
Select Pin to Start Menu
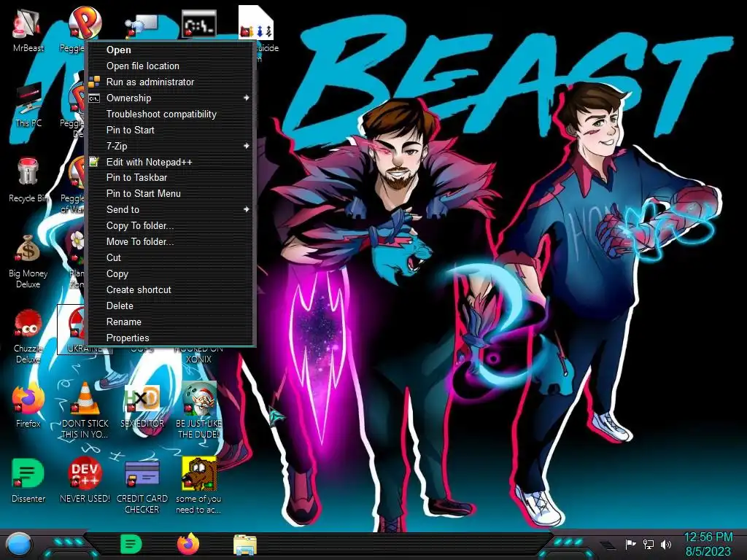(170, 194)
